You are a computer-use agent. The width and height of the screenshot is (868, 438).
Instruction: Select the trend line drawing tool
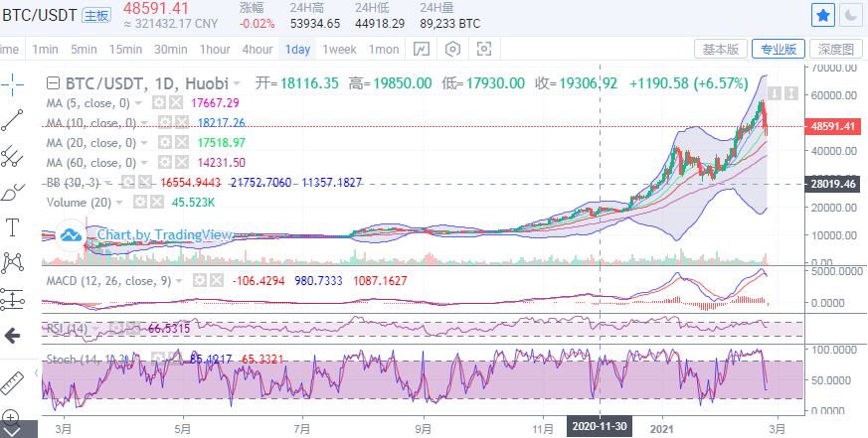click(13, 120)
